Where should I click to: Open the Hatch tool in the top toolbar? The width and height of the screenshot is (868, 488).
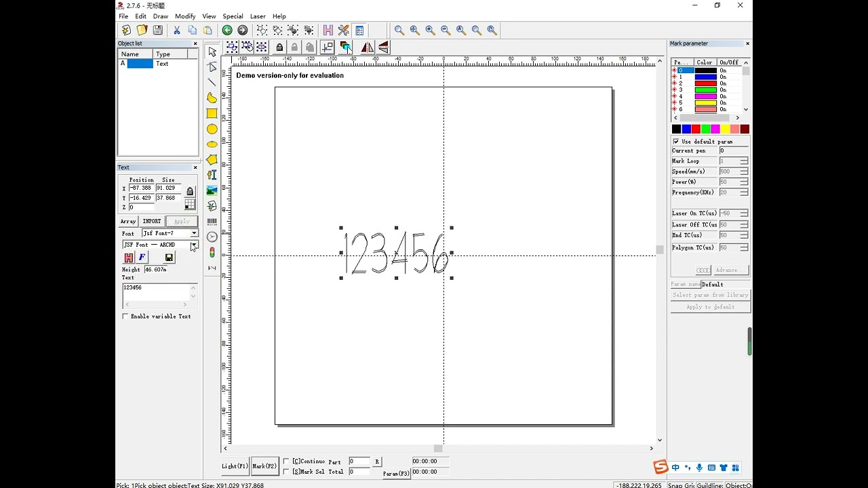(328, 30)
